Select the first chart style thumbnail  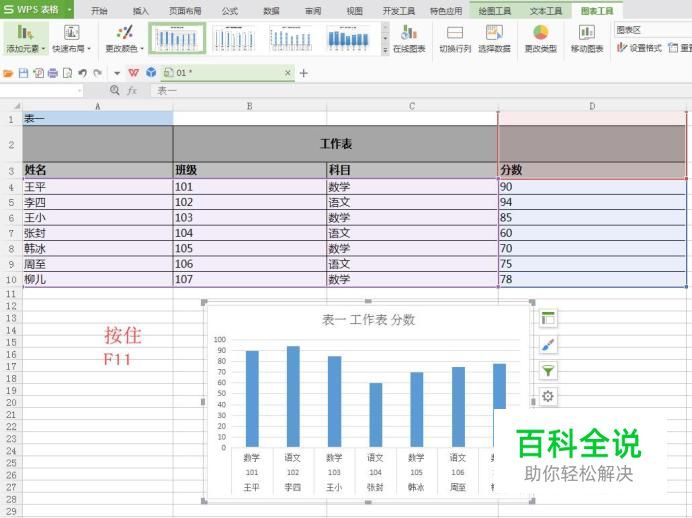point(177,38)
